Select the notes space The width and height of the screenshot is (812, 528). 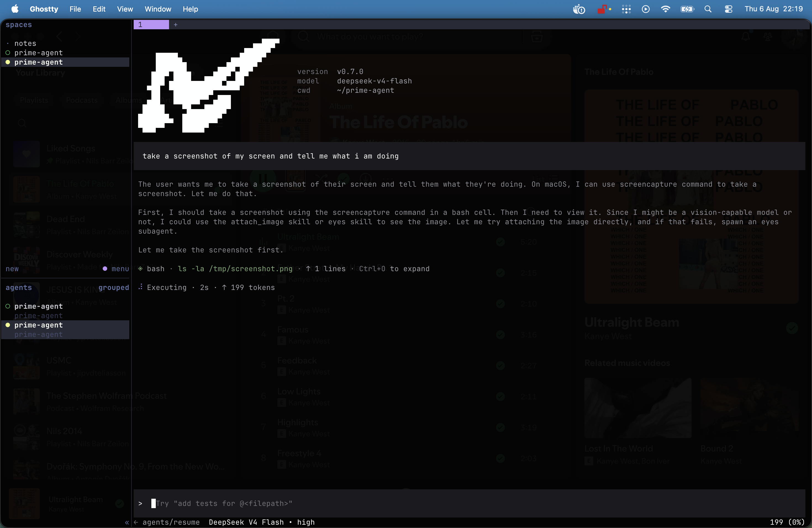pos(25,43)
